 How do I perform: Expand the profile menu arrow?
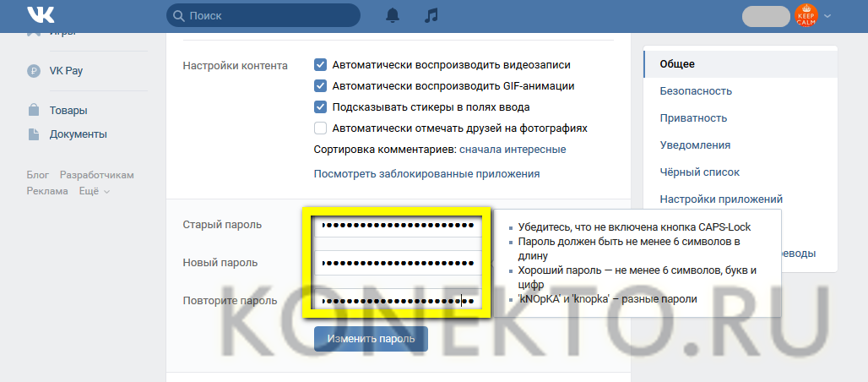click(x=827, y=16)
